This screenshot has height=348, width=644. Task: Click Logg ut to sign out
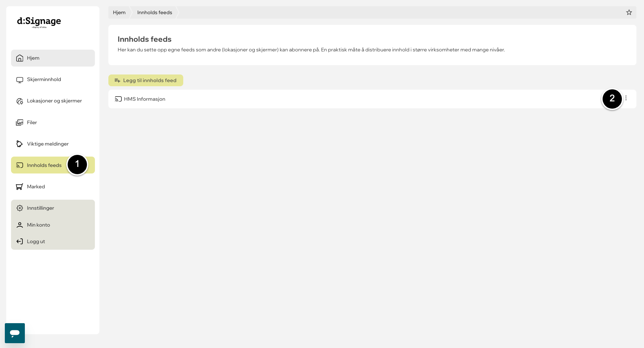coord(53,241)
